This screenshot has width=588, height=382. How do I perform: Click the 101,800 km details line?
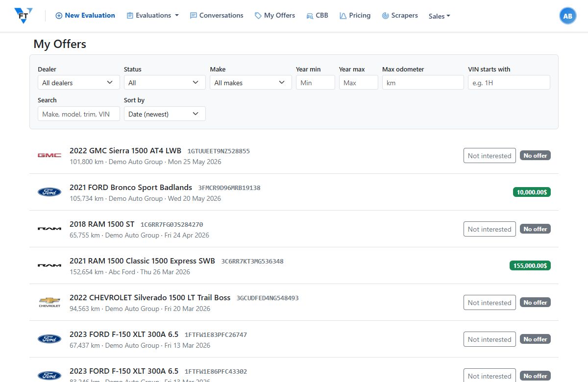pos(146,162)
